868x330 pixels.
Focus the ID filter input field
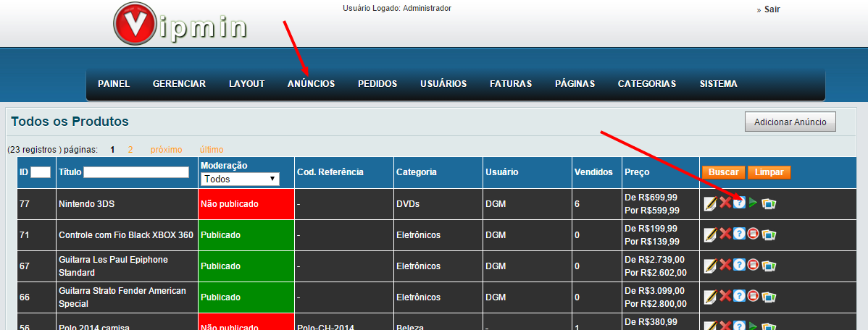(41, 172)
